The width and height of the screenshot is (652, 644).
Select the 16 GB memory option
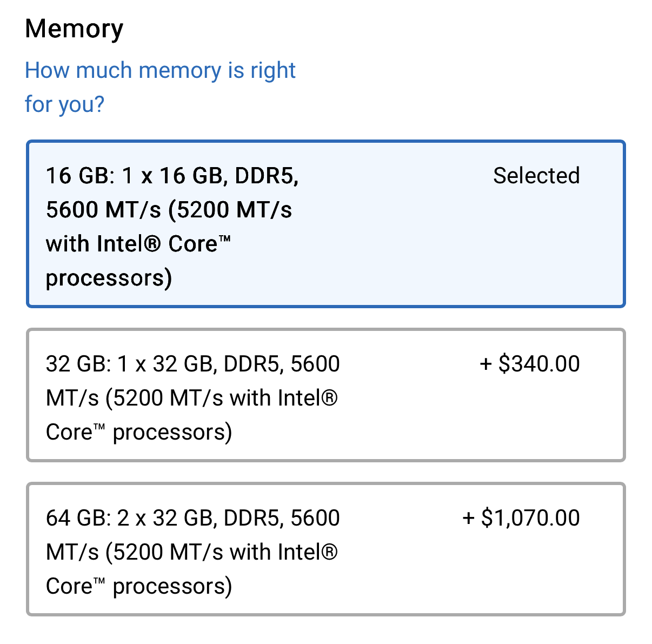(325, 224)
